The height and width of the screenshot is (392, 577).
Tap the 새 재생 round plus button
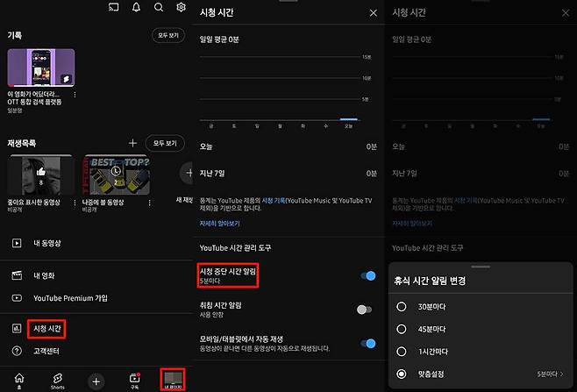pyautogui.click(x=188, y=173)
